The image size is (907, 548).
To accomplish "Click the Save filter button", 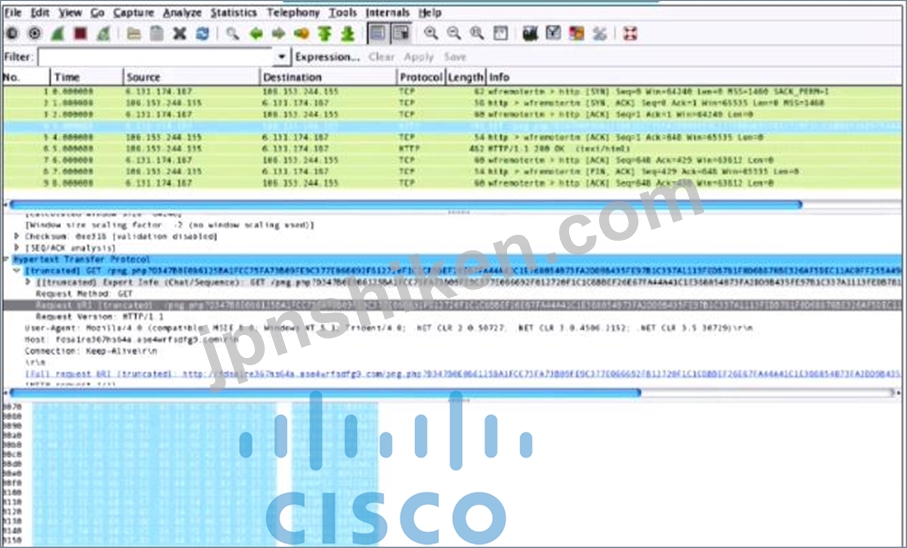I will (x=455, y=57).
